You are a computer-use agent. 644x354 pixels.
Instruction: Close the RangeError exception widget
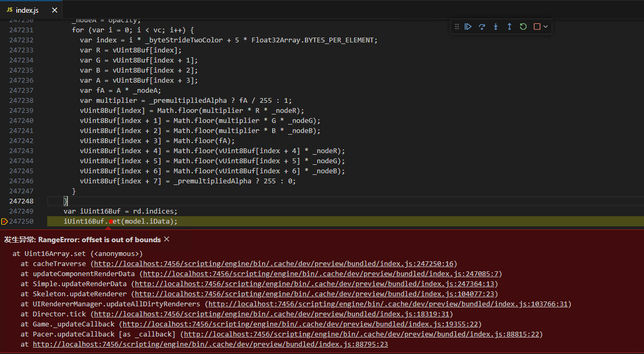click(167, 240)
